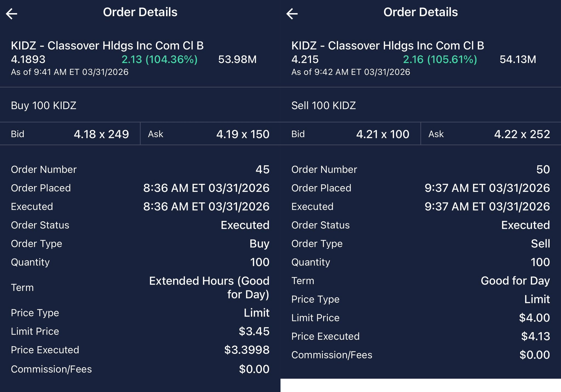Viewport: 561px width, 392px height.
Task: Tap the Ask 4.22 x 252 cell
Action: click(x=489, y=134)
